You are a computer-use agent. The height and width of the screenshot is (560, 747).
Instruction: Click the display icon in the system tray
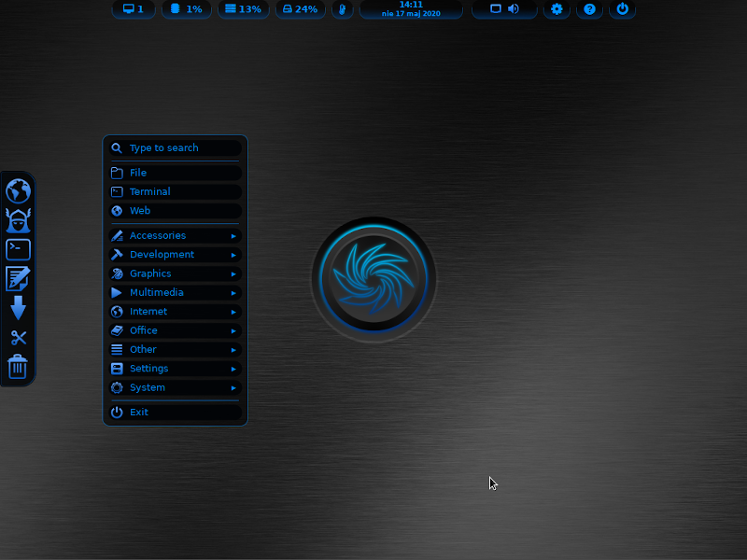click(x=496, y=9)
